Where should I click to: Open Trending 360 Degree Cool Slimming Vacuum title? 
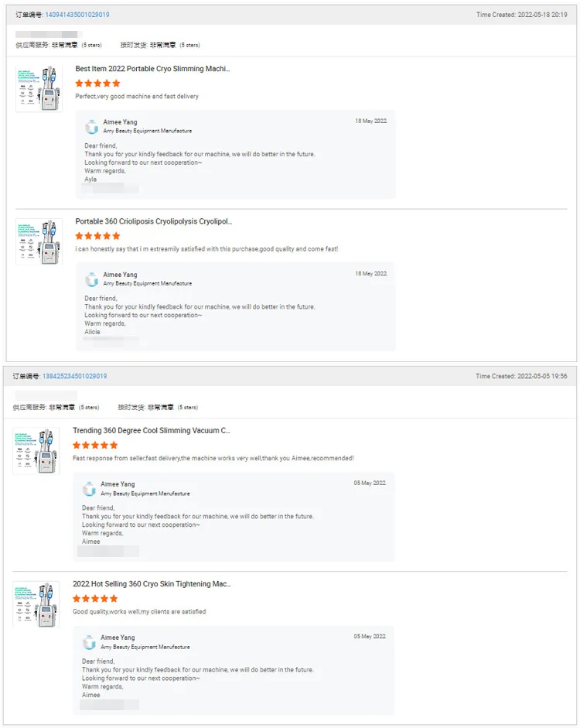[x=151, y=430]
